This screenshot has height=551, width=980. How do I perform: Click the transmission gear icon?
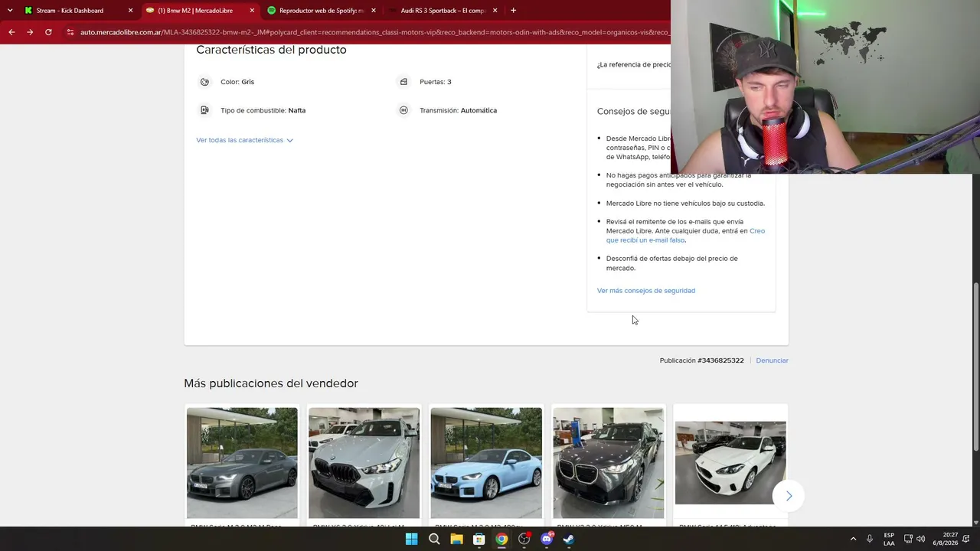point(403,110)
